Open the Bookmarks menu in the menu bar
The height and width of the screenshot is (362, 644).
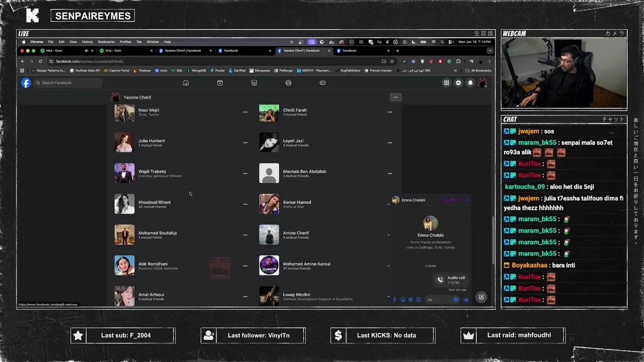(106, 42)
